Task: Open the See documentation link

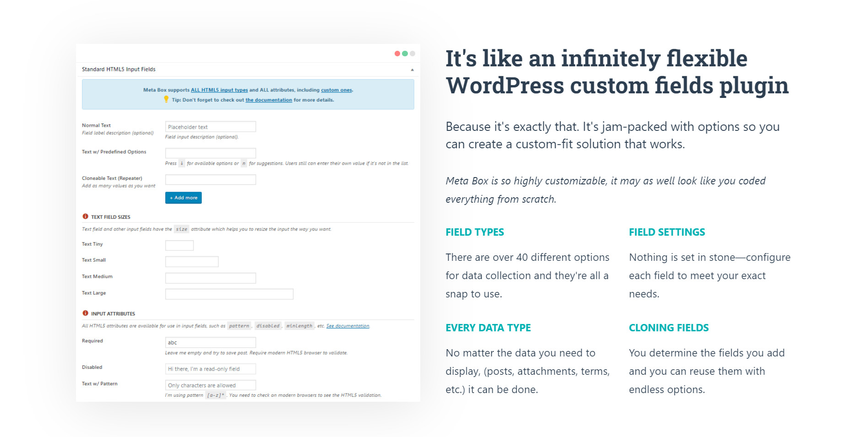Action: (x=347, y=326)
